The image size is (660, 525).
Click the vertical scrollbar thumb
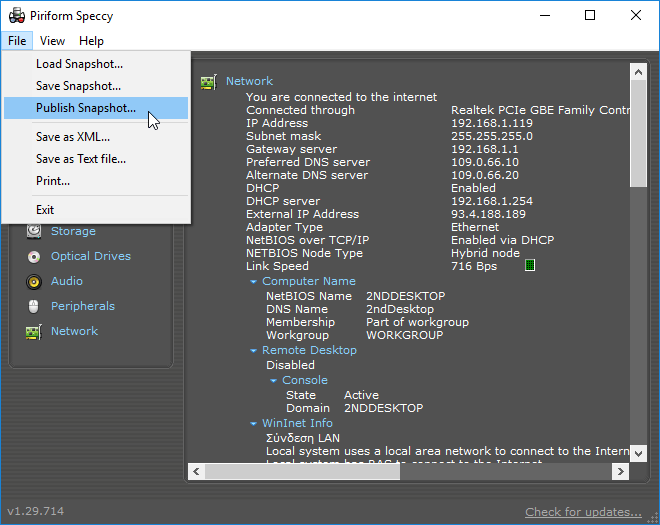[x=638, y=134]
